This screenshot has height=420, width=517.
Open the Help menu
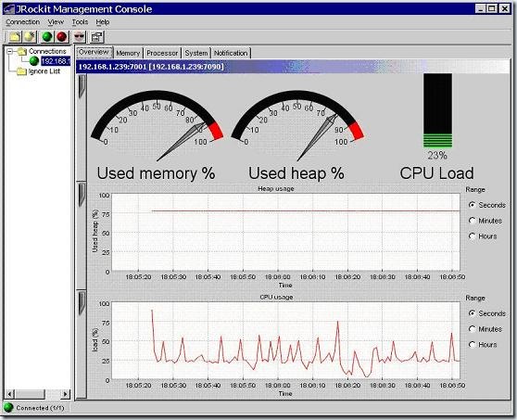tap(103, 22)
